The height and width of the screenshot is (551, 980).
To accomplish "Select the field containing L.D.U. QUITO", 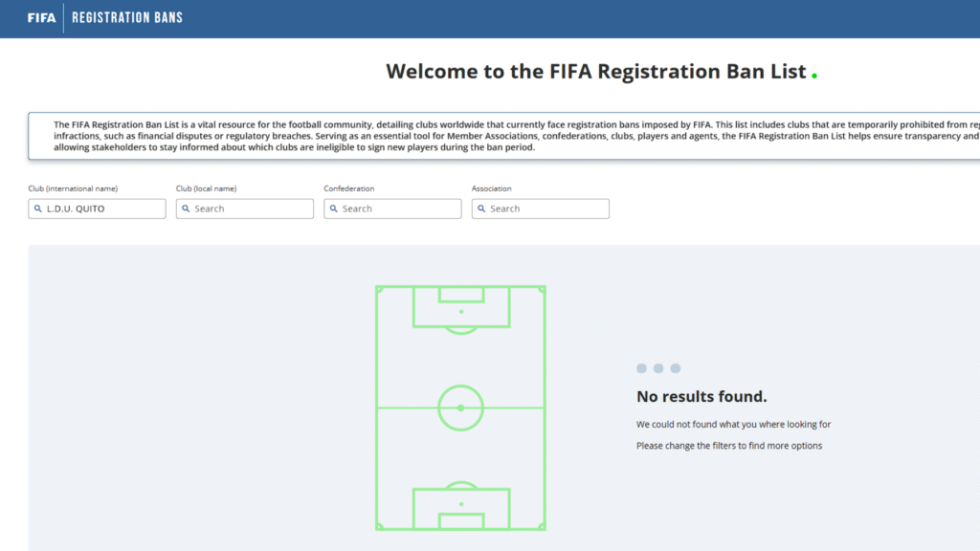I will 97,209.
